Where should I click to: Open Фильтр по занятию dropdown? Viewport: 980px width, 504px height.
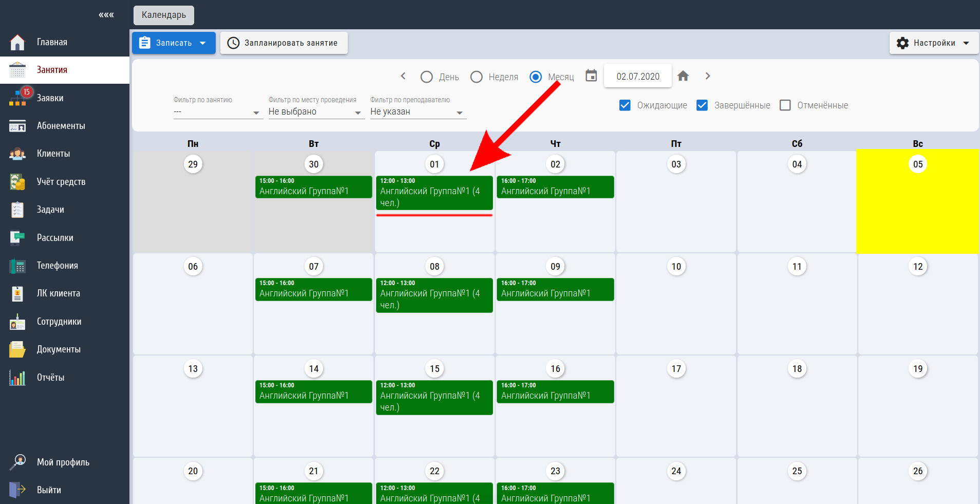(218, 112)
